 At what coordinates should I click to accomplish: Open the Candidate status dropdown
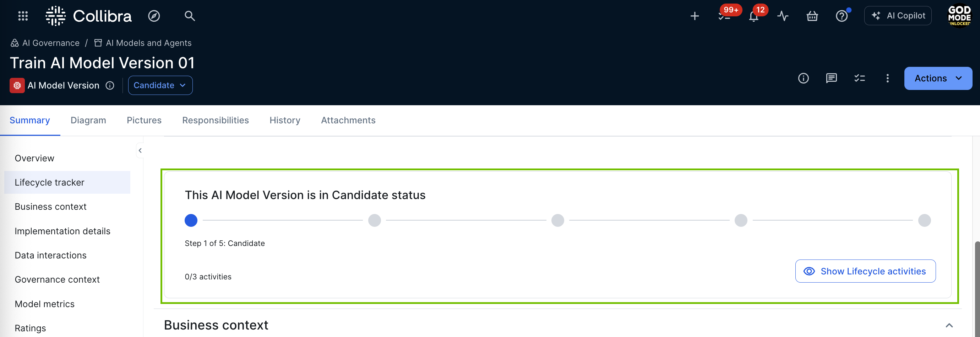point(160,85)
